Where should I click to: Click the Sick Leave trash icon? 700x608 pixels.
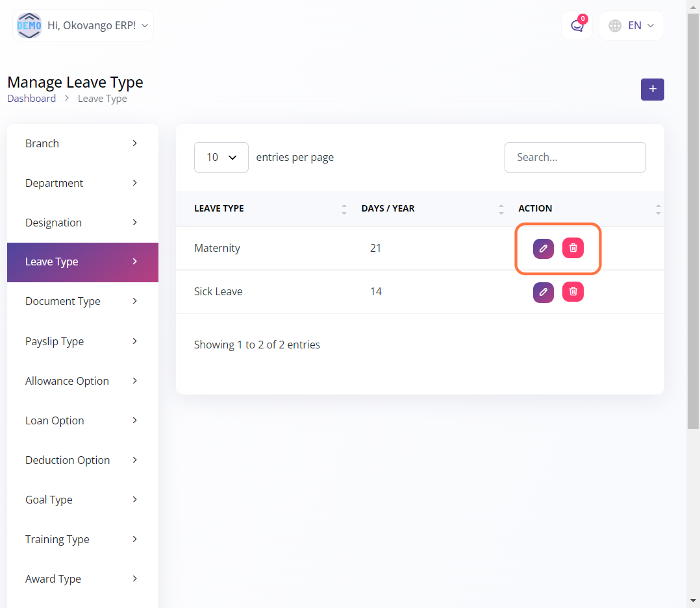(x=573, y=292)
